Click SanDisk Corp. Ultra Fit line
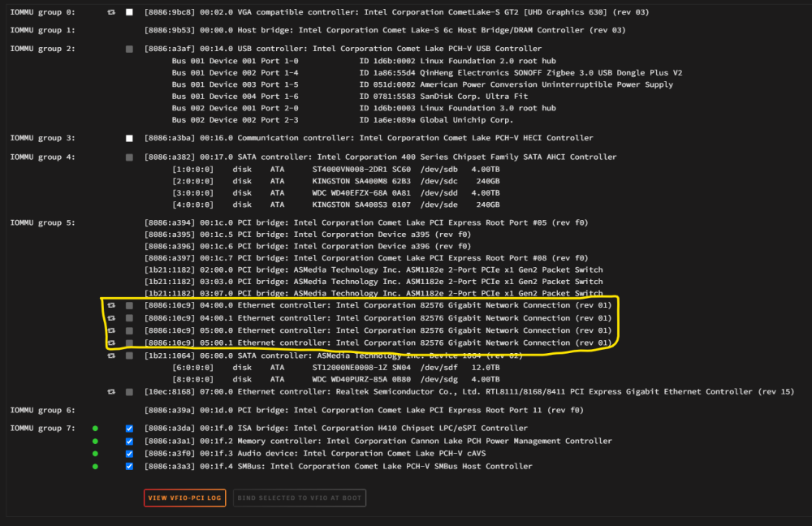Image resolution: width=812 pixels, height=526 pixels. coord(350,97)
